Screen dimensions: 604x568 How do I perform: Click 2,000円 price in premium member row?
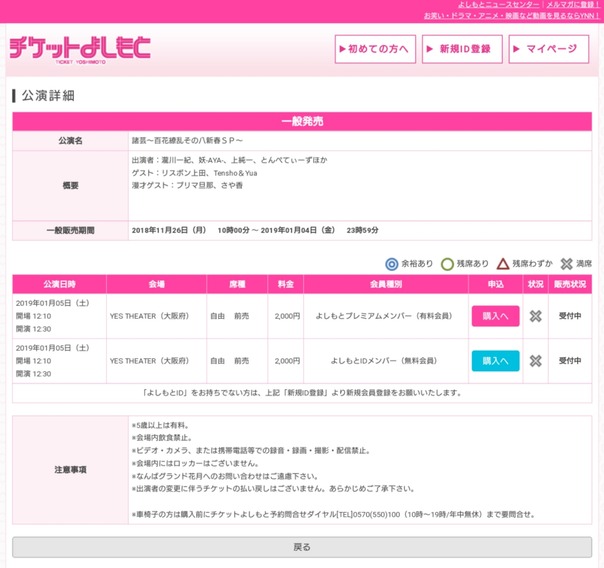[287, 316]
